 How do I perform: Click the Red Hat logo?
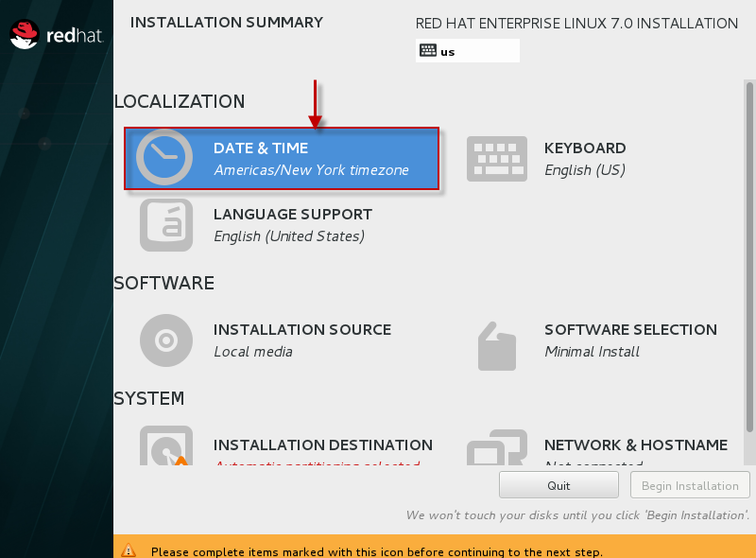click(x=57, y=34)
